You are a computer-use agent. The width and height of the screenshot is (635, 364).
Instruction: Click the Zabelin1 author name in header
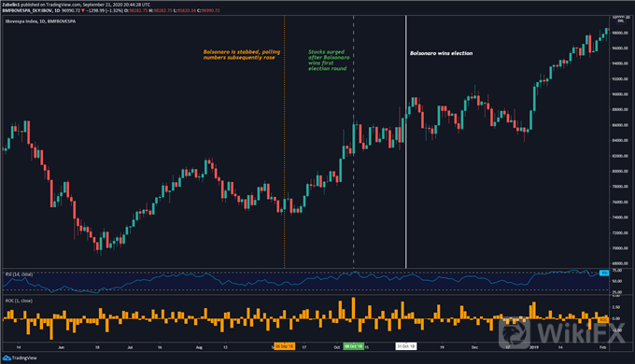click(11, 5)
